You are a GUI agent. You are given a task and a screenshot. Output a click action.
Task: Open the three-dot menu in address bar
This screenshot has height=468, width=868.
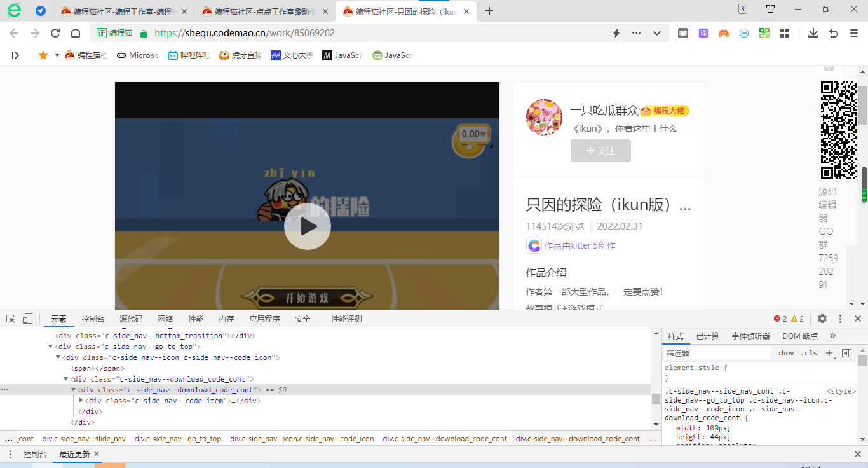coord(636,33)
